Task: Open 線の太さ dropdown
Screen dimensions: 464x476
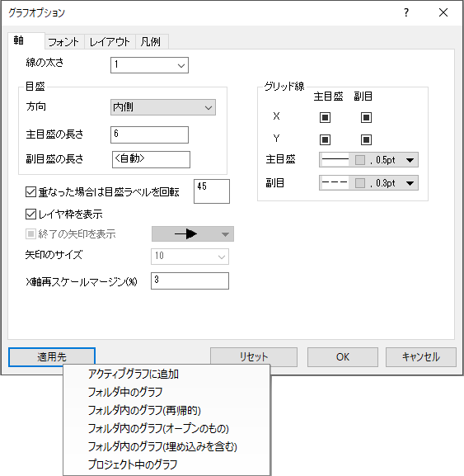Action: point(149,65)
